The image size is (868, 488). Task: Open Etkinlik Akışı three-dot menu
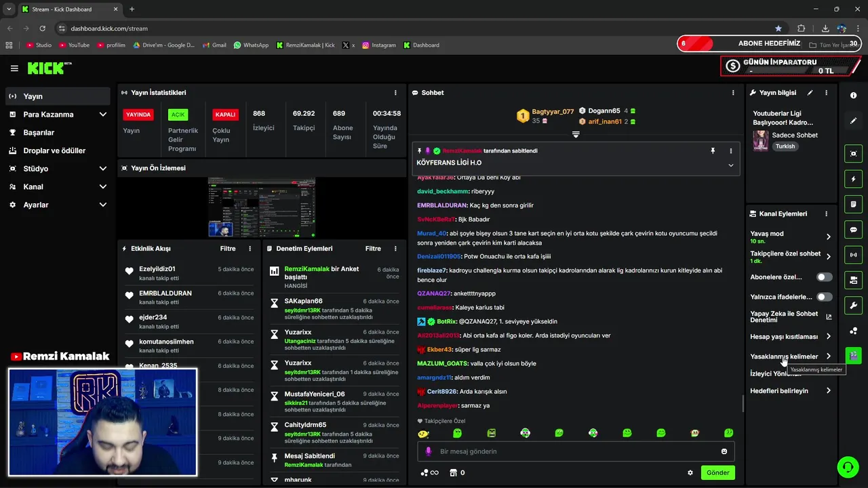(x=250, y=249)
